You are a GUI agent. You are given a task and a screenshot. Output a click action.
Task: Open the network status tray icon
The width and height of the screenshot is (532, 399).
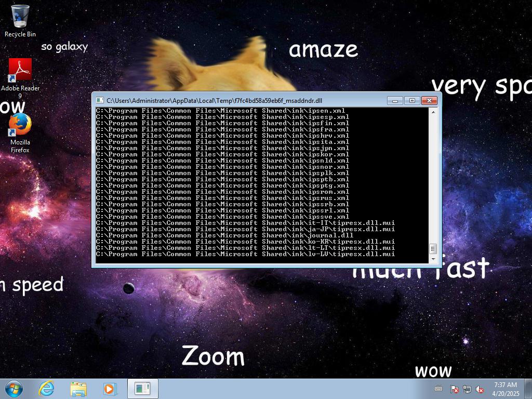click(467, 389)
